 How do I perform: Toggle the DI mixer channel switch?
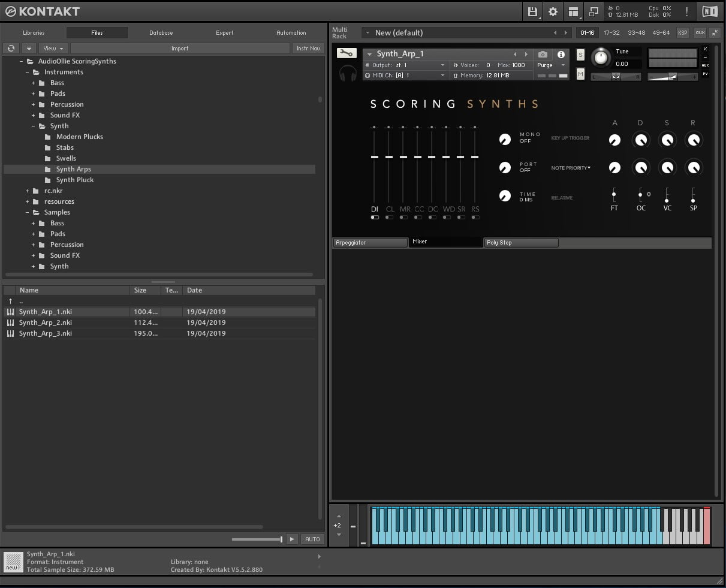[x=375, y=218]
